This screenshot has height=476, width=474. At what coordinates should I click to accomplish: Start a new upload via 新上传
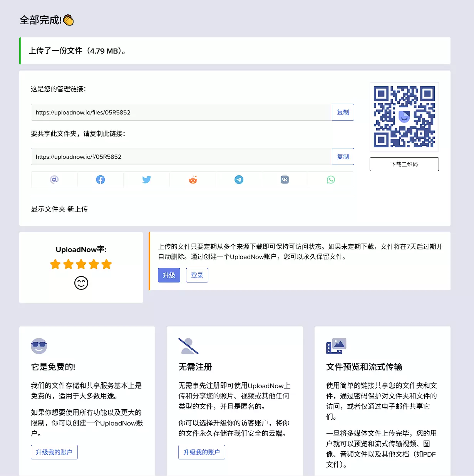pos(77,209)
